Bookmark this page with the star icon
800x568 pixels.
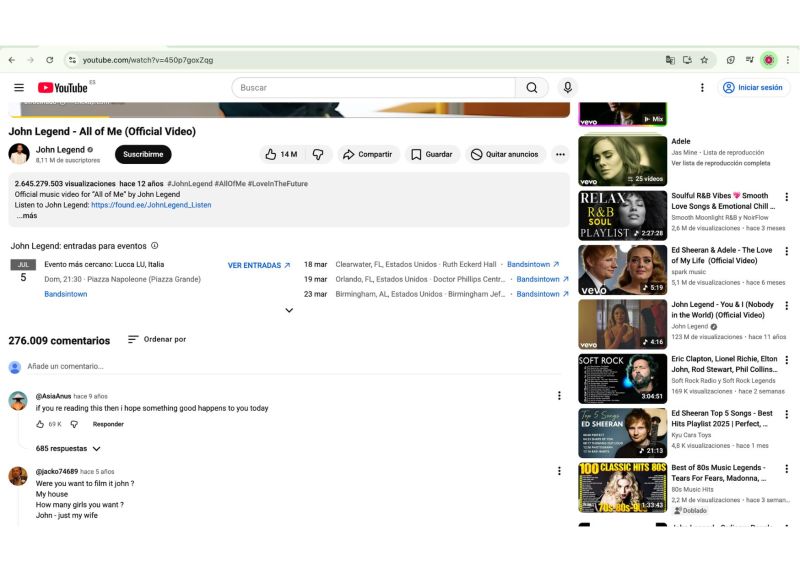click(x=704, y=60)
